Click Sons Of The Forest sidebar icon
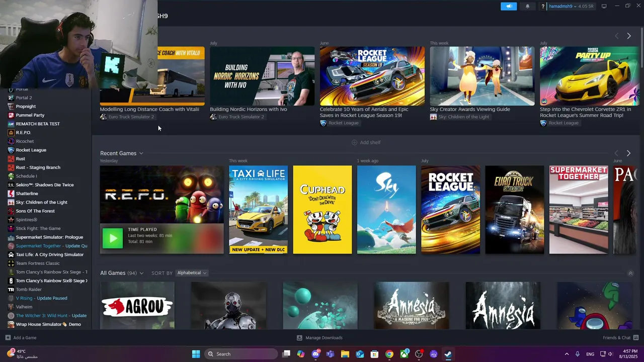 (11, 211)
